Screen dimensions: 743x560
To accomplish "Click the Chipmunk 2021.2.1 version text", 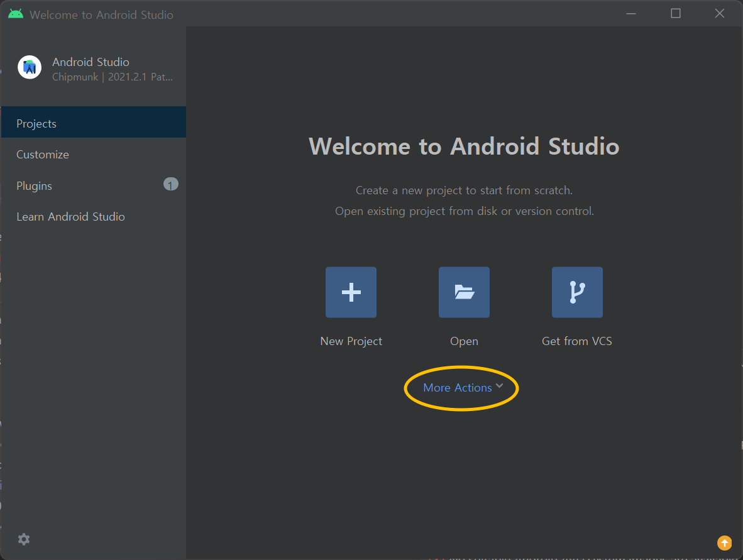I will (x=113, y=77).
